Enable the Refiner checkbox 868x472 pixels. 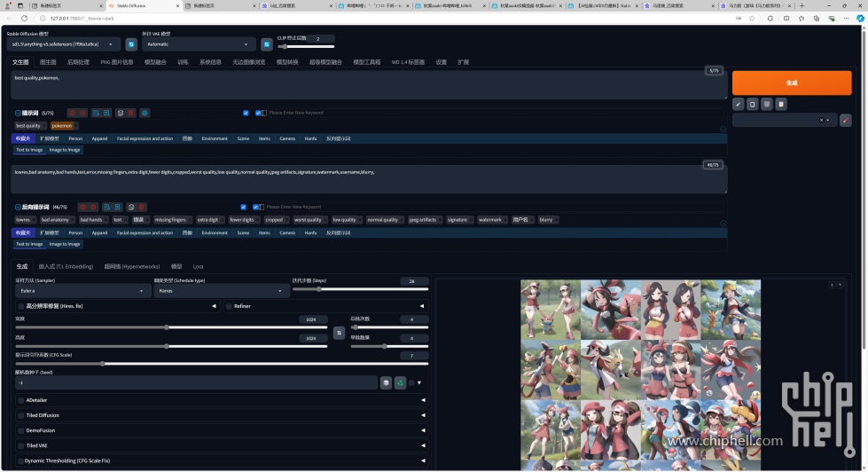click(x=229, y=306)
